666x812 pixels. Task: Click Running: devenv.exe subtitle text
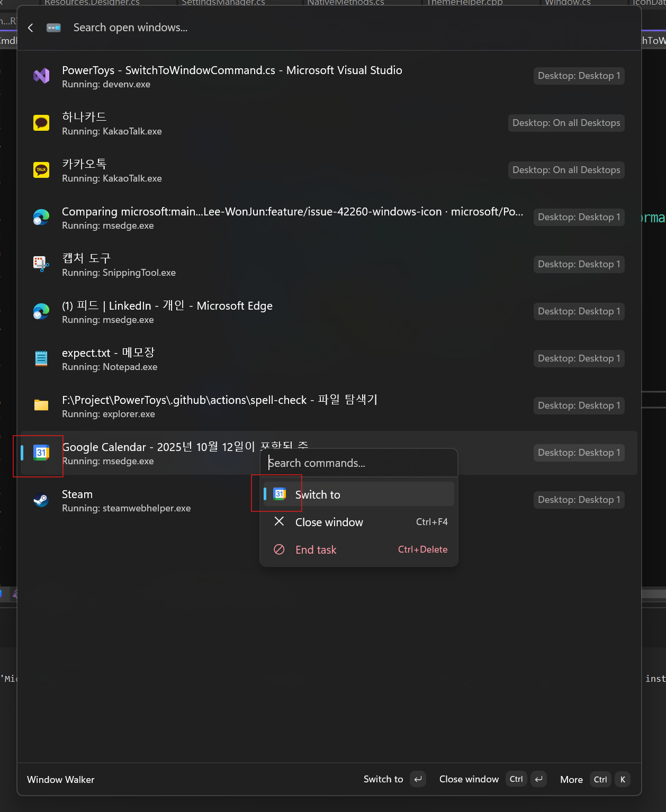click(x=106, y=84)
